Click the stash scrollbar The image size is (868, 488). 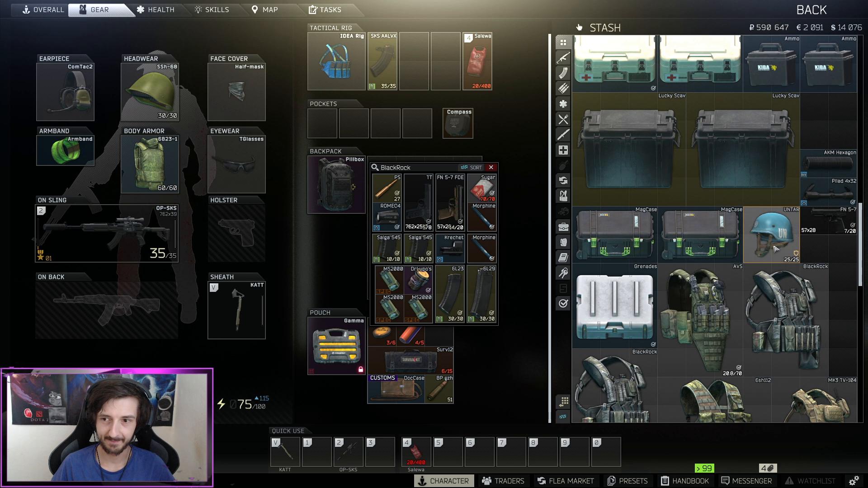coord(860,244)
